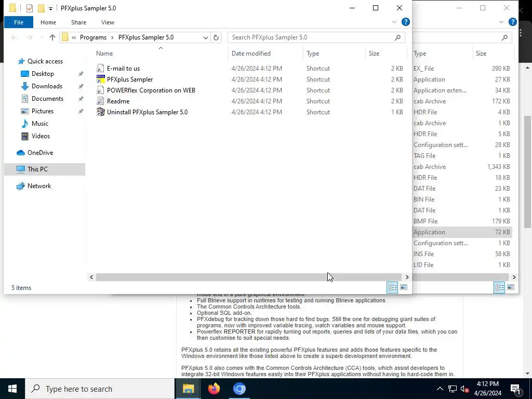Click help icon in back Explorer window
The height and width of the screenshot is (399, 532).
click(513, 22)
